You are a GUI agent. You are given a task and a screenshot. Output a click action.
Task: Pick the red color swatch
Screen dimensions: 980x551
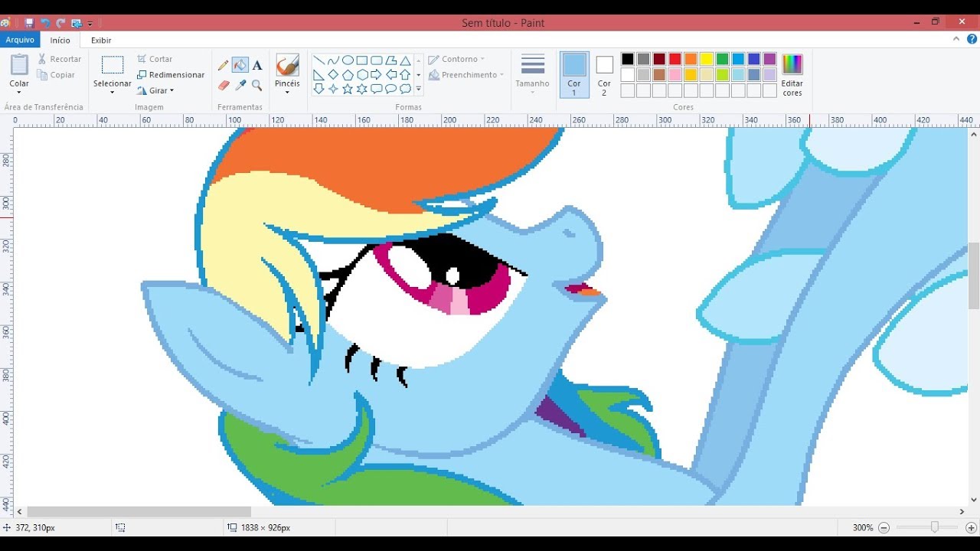click(x=675, y=59)
